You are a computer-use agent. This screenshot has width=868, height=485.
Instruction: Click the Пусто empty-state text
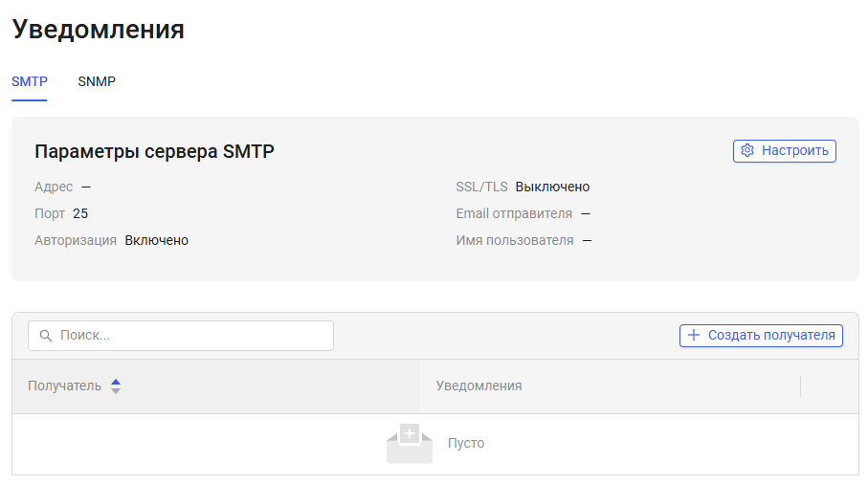click(x=466, y=444)
